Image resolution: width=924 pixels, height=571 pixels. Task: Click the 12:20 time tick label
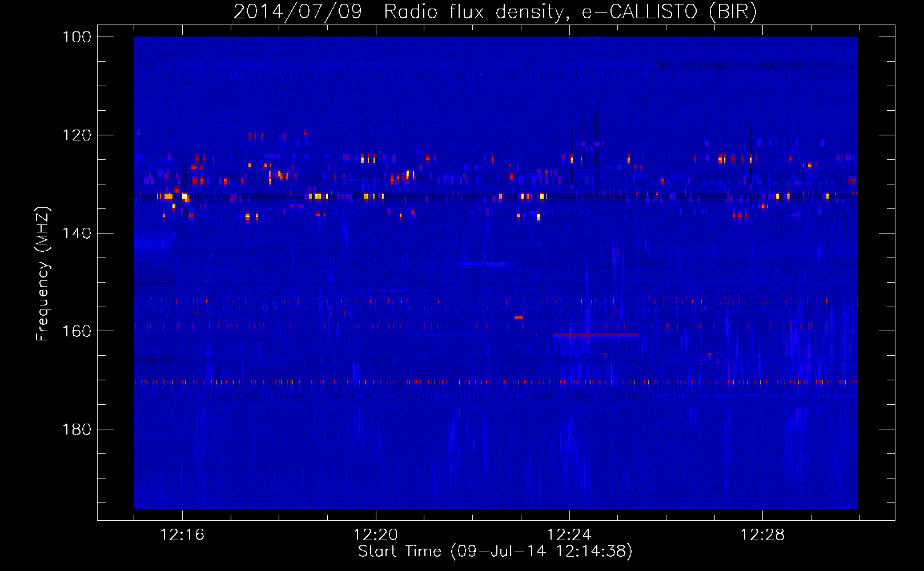376,535
